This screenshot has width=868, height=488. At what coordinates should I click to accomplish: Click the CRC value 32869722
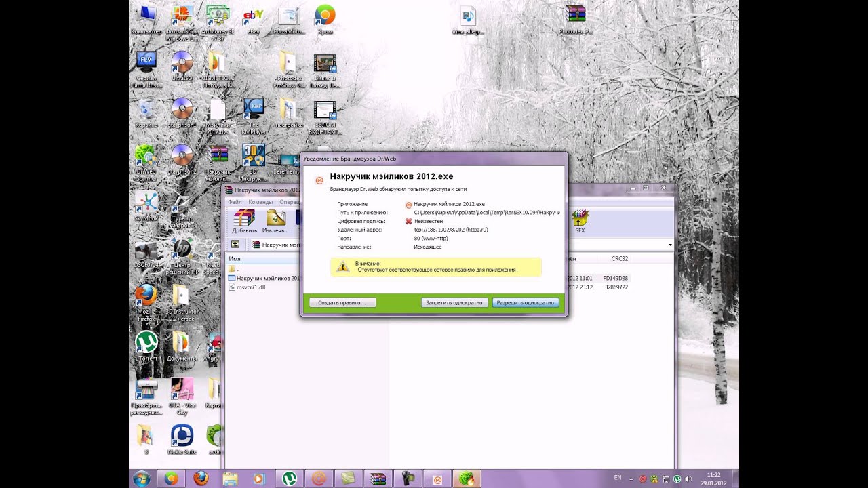coord(616,287)
